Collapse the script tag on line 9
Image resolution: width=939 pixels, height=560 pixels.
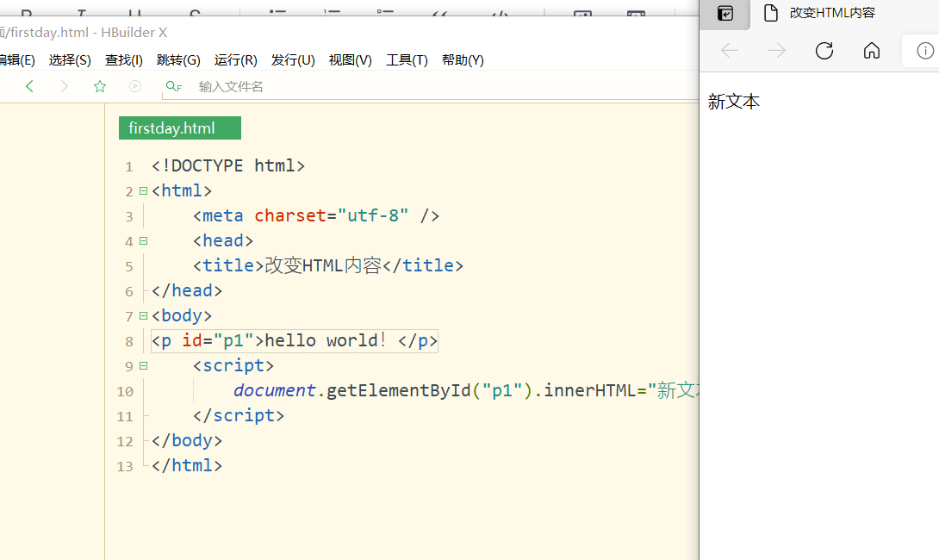pos(143,365)
